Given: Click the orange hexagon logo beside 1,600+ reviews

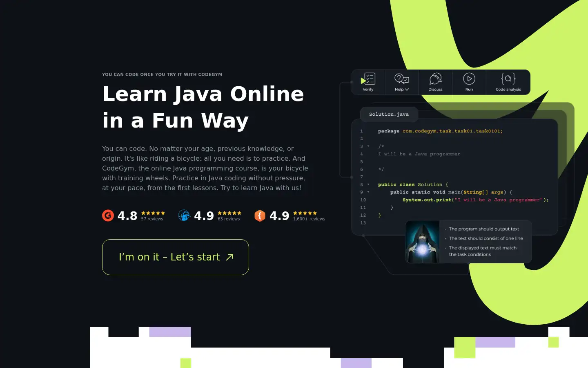Looking at the screenshot, I should pyautogui.click(x=260, y=215).
